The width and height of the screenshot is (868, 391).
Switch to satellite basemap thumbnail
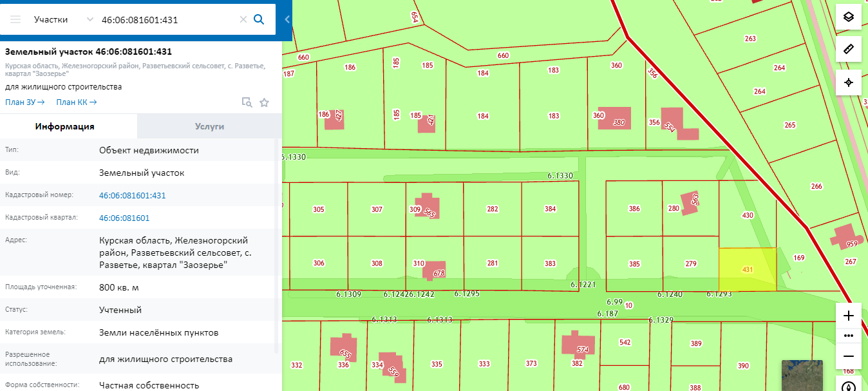pyautogui.click(x=802, y=376)
